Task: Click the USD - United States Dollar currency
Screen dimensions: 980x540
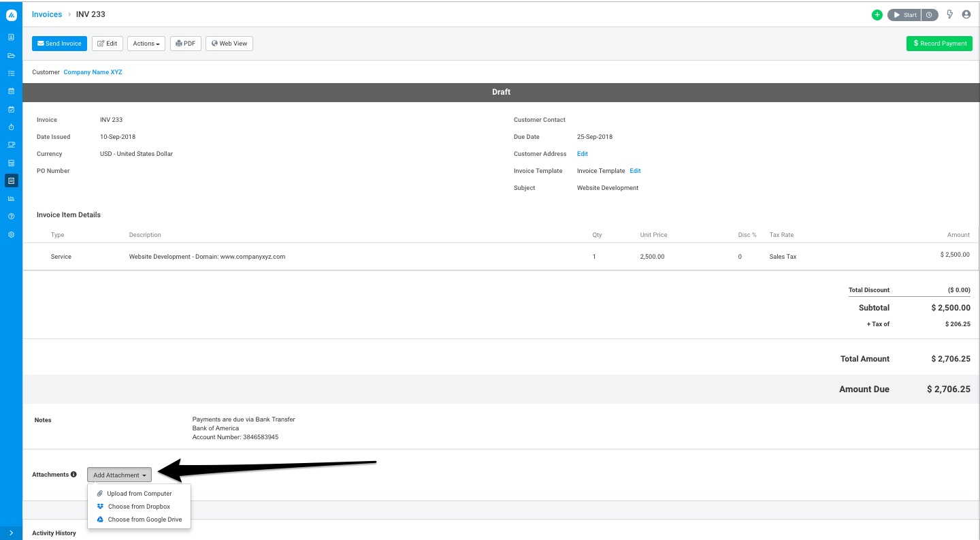Action: [x=136, y=154]
